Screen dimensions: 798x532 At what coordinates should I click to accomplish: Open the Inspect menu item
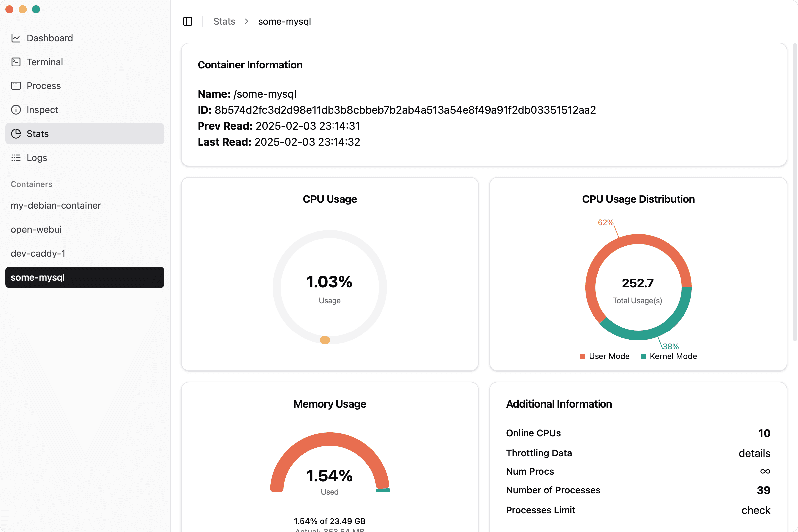[42, 110]
